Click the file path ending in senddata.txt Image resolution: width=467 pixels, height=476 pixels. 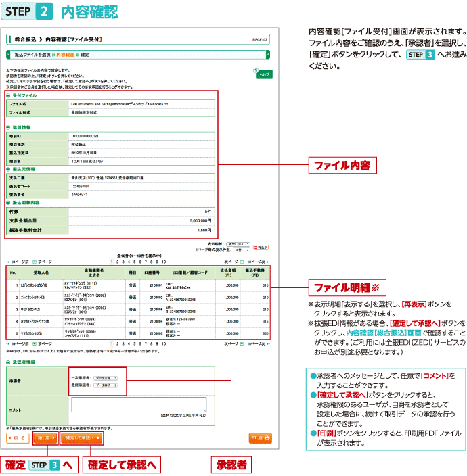[x=119, y=104]
